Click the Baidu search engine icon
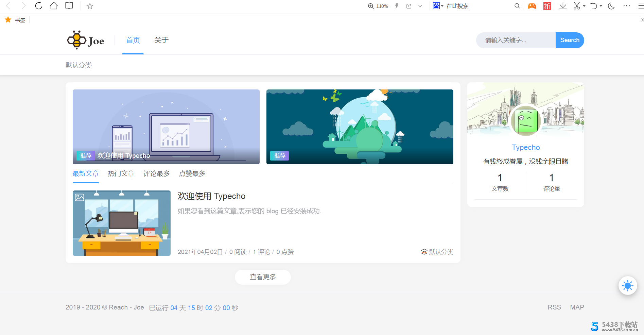 (x=435, y=6)
